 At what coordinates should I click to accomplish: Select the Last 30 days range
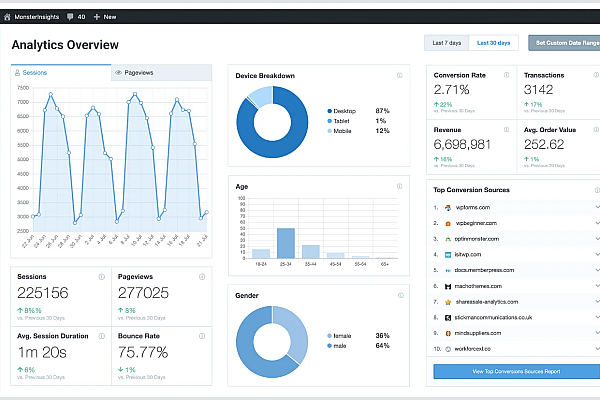[494, 43]
